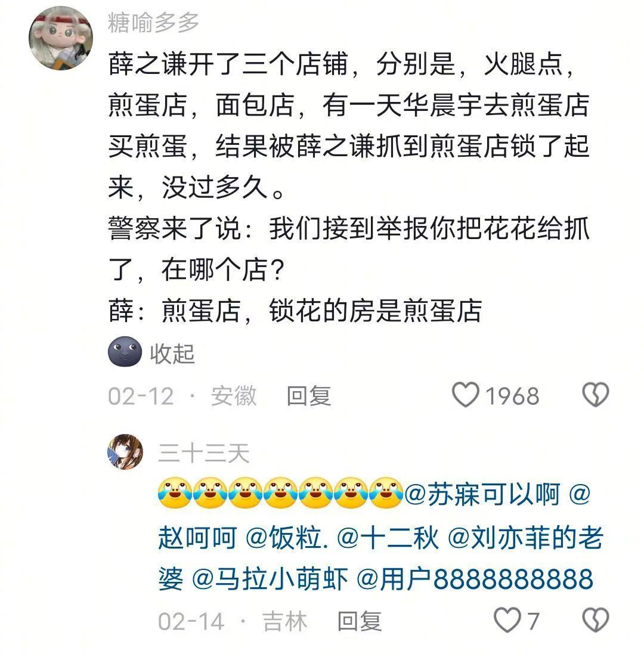
Task: Tap the 1968 like count
Action: (x=512, y=396)
